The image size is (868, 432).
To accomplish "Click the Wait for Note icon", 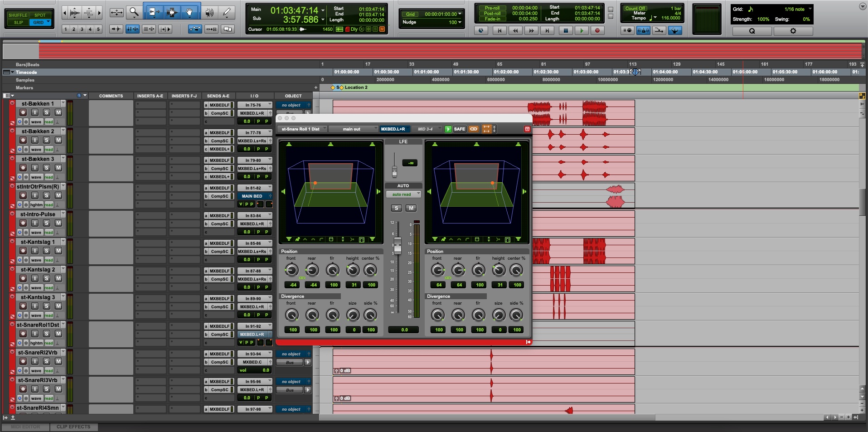I will (627, 30).
